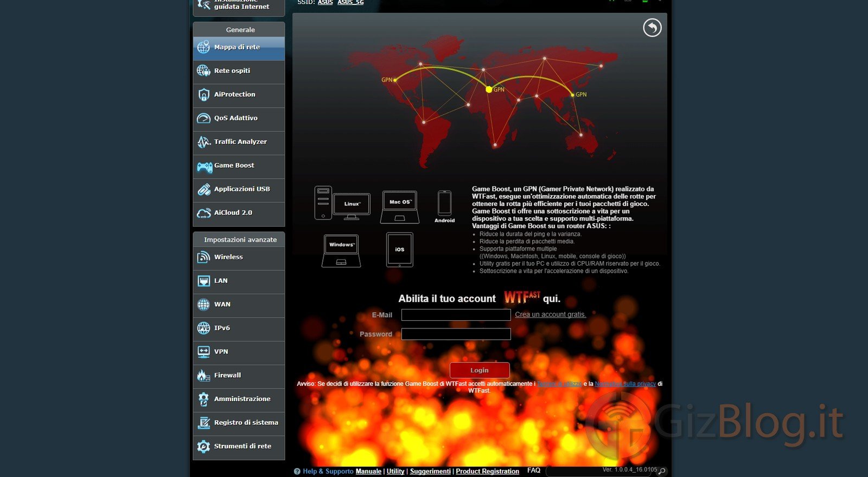This screenshot has height=477, width=868.
Task: Click the ASUS_5G SSID link
Action: pyautogui.click(x=350, y=3)
